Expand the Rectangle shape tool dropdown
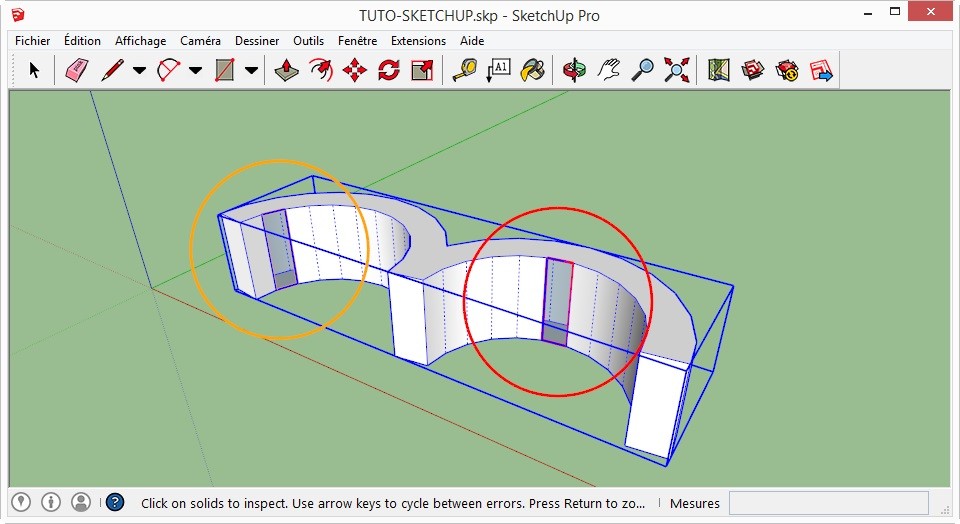Image resolution: width=960 pixels, height=524 pixels. tap(251, 71)
